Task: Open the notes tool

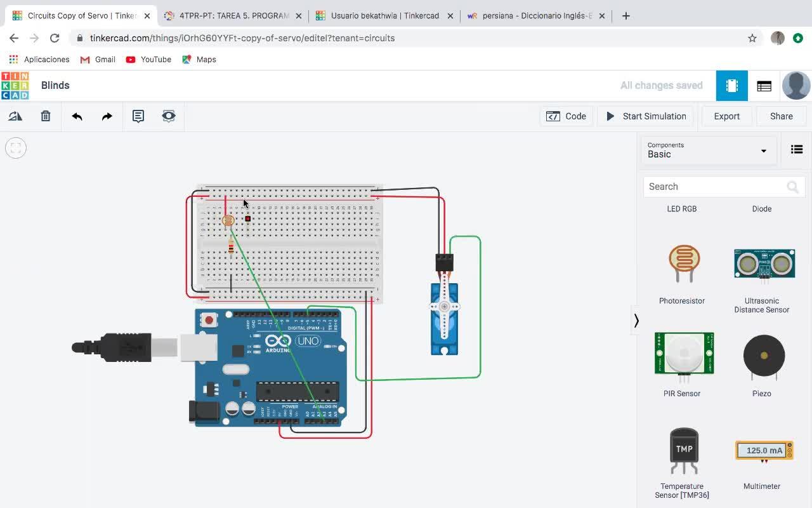Action: [138, 116]
